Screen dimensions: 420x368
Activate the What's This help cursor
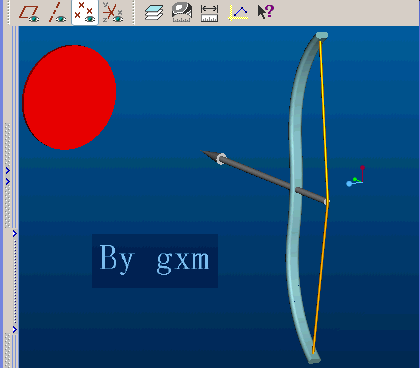coord(266,12)
